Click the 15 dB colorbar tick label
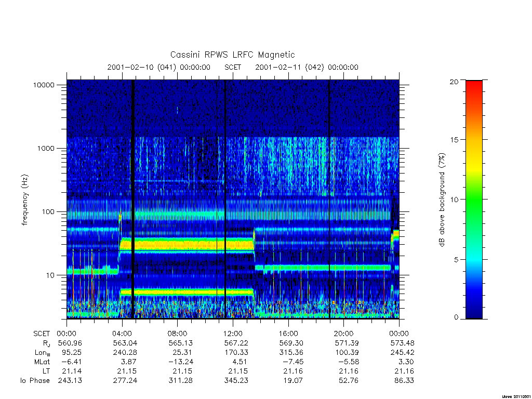Viewport: 532px width, 399px height. coord(454,139)
